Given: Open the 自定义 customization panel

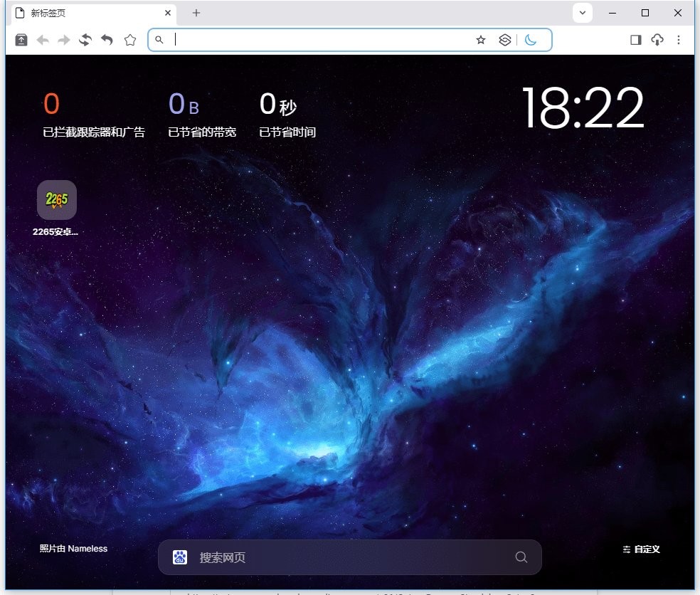Looking at the screenshot, I should tap(641, 549).
